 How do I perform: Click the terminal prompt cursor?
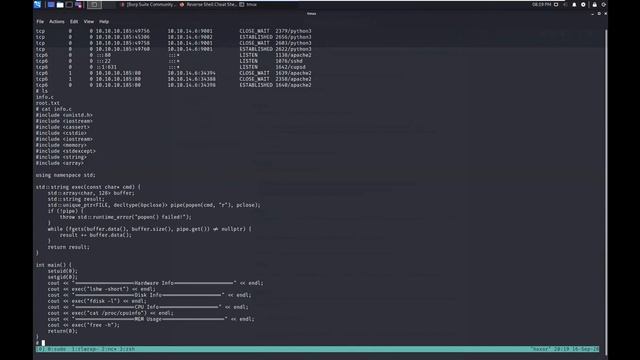pos(43,343)
